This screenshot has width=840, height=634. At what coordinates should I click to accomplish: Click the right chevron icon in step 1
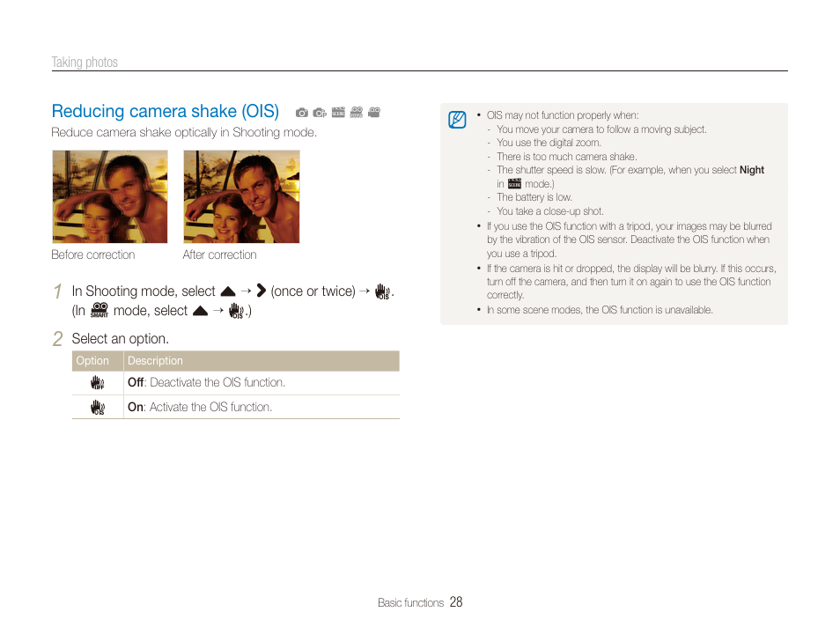click(x=262, y=291)
